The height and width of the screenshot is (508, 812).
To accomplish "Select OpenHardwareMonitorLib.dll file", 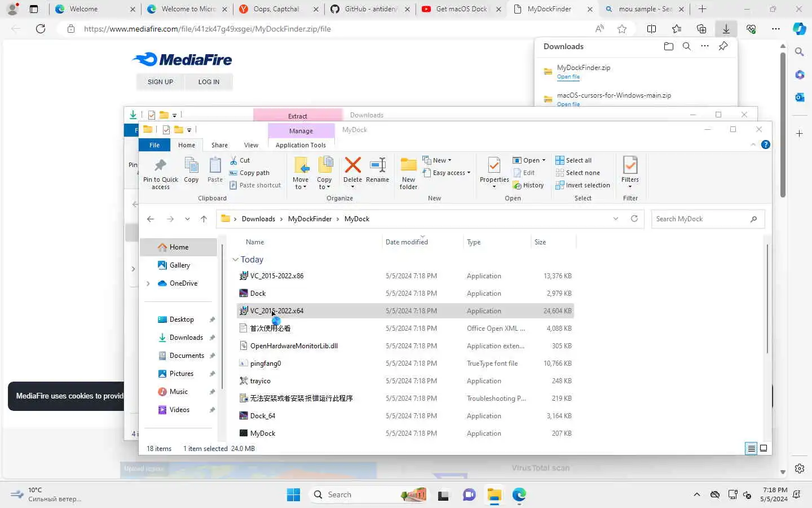I will click(405, 346).
